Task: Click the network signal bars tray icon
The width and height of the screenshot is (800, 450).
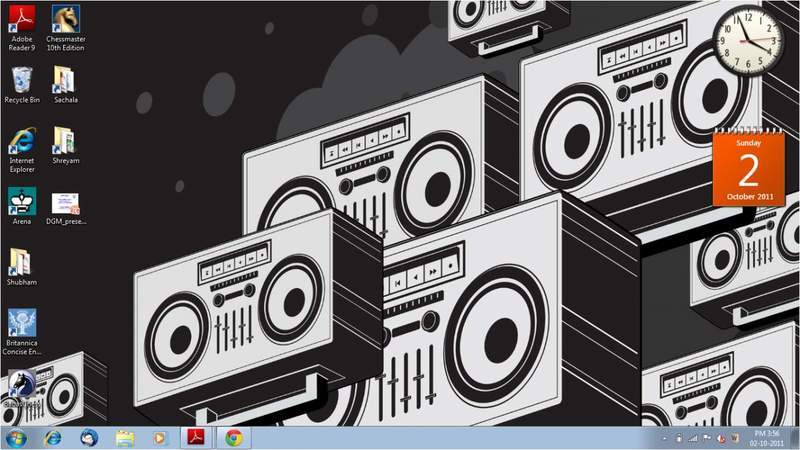Action: [x=693, y=438]
